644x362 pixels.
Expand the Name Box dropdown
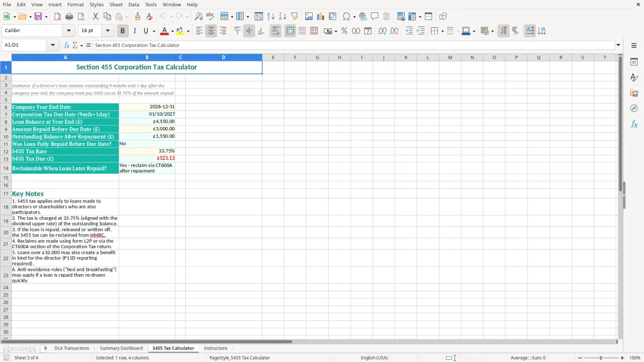(x=53, y=45)
